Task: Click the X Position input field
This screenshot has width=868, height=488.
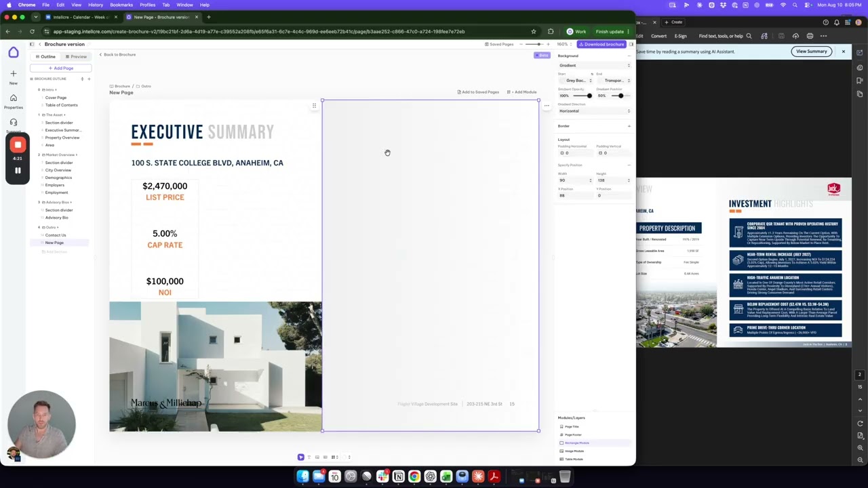Action: [x=576, y=196]
